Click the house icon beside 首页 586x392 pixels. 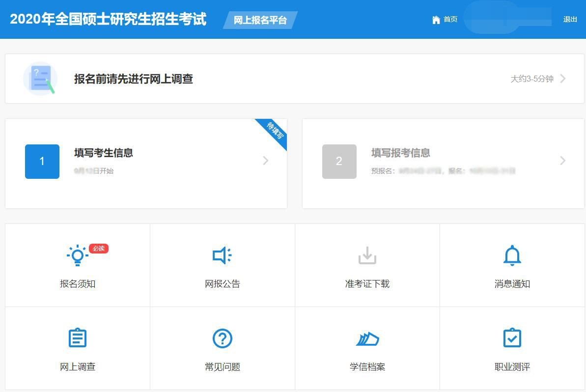tap(436, 19)
